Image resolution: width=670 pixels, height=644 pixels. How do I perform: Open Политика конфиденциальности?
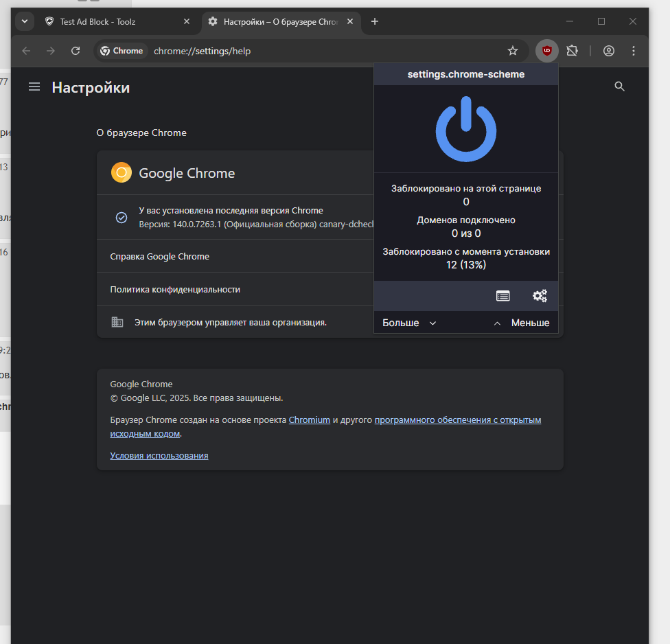[175, 289]
